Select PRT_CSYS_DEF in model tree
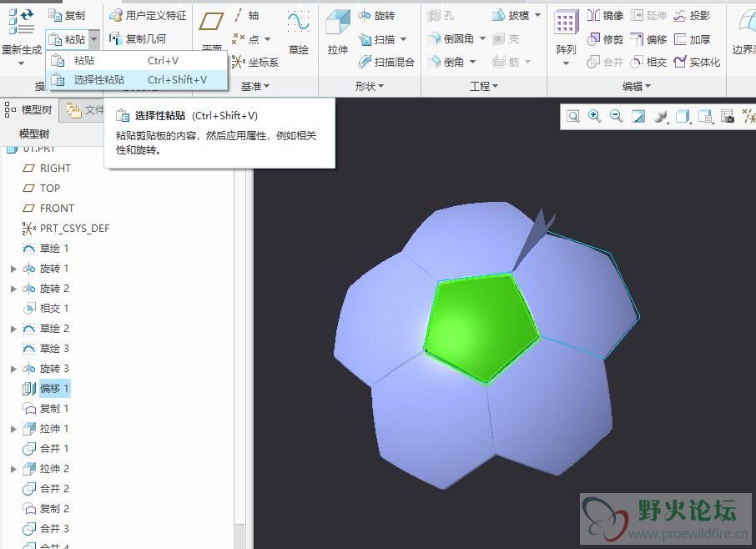The height and width of the screenshot is (549, 756). [x=66, y=228]
